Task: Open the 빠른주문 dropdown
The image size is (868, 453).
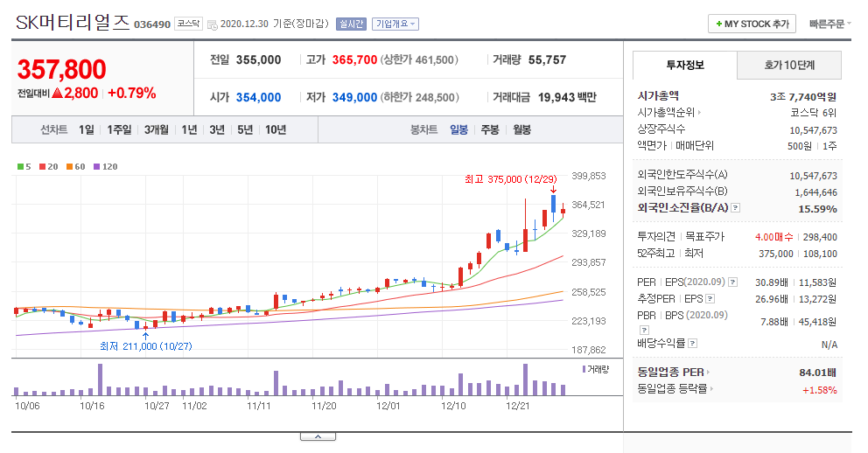Action: point(829,24)
